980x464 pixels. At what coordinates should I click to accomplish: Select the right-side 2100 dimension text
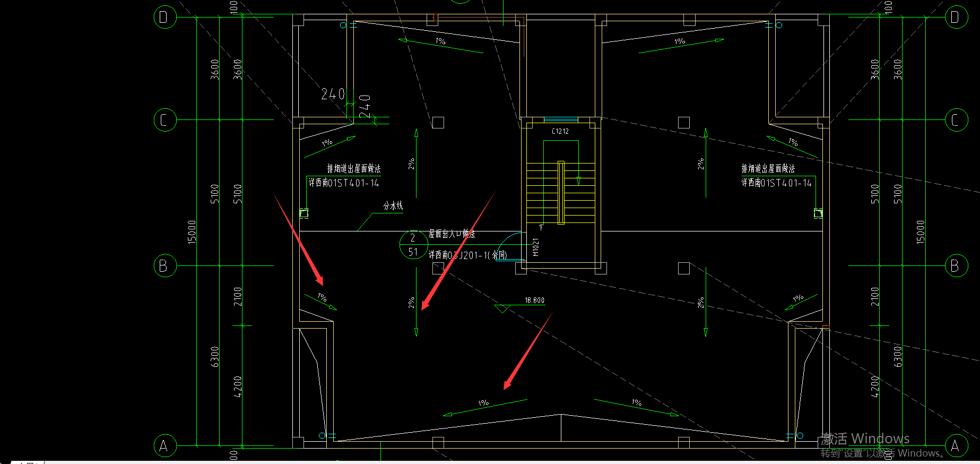pyautogui.click(x=875, y=296)
